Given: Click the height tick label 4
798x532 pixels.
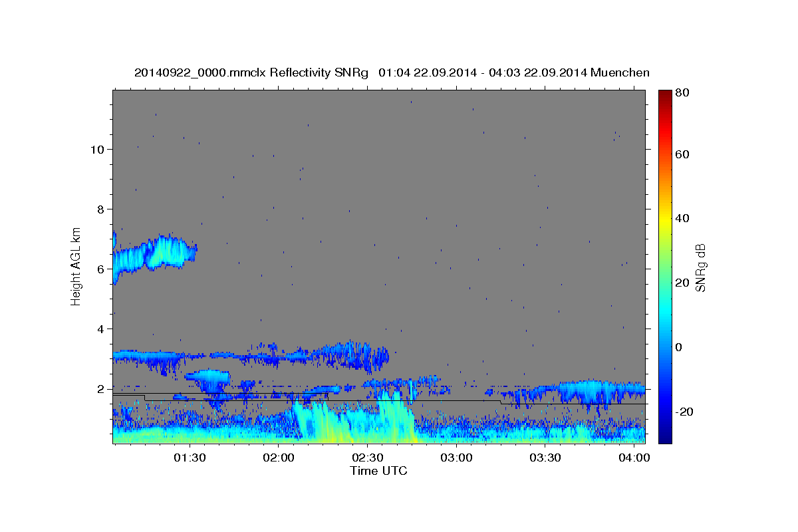Looking at the screenshot, I should 101,329.
